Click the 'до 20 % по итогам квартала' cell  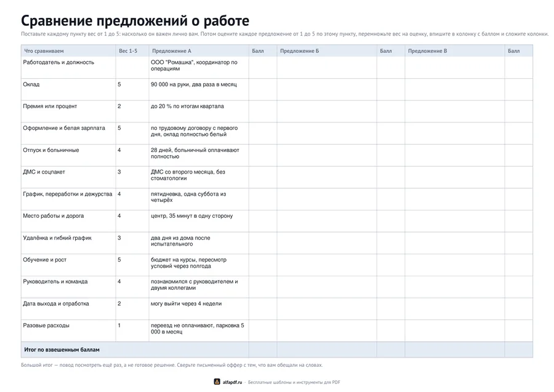(199, 111)
